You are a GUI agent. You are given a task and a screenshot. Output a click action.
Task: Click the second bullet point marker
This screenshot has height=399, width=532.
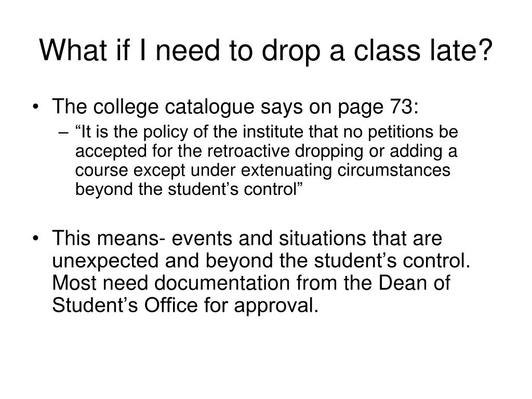[35, 238]
